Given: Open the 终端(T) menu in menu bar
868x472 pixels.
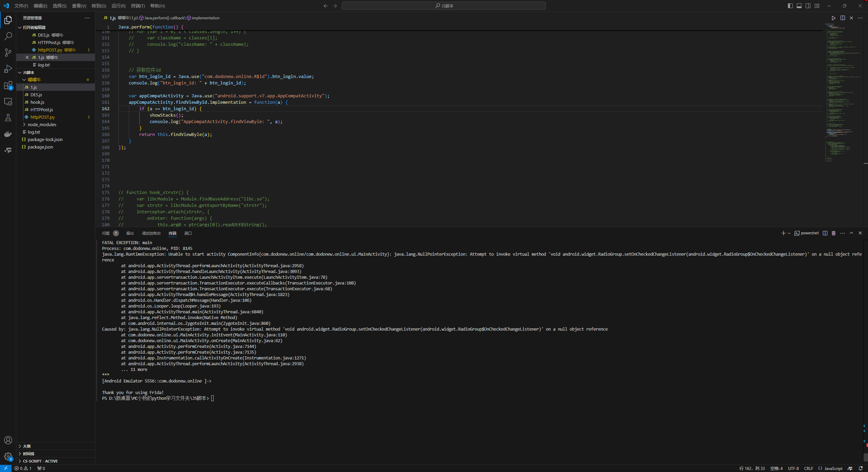Looking at the screenshot, I should 138,6.
